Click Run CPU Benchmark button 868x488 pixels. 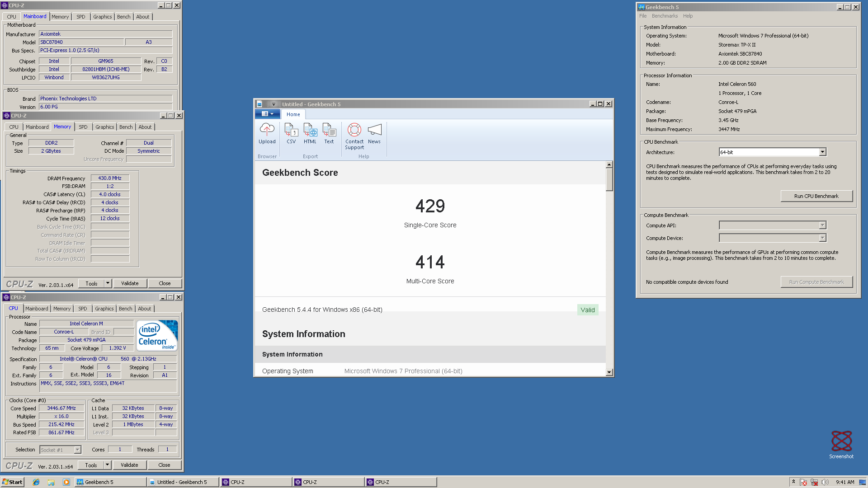[816, 196]
